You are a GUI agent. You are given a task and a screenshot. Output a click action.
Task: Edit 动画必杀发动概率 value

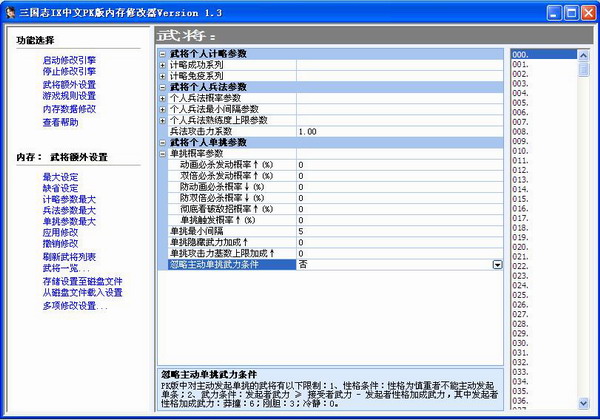(x=399, y=165)
